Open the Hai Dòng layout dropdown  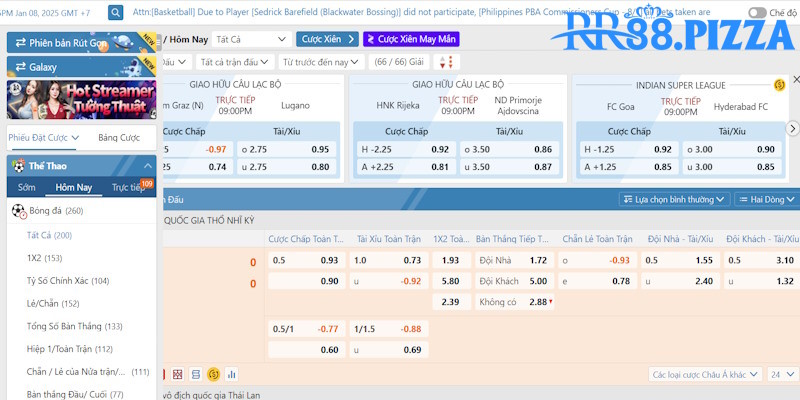click(765, 199)
